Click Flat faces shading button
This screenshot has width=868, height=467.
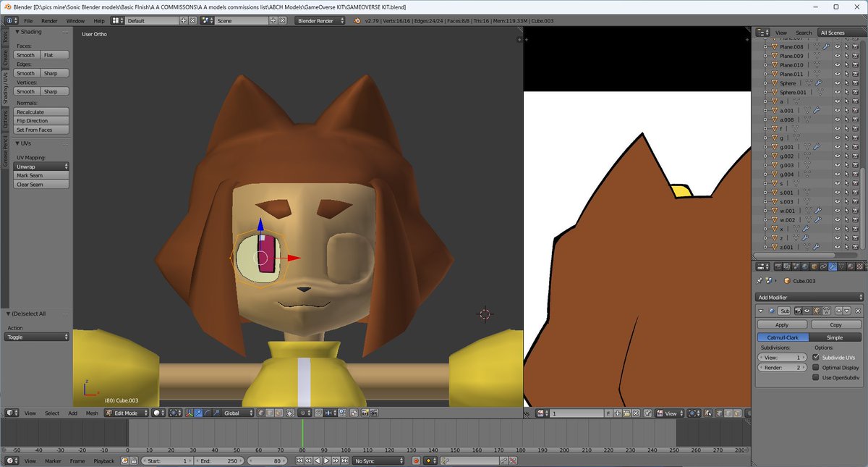point(55,55)
